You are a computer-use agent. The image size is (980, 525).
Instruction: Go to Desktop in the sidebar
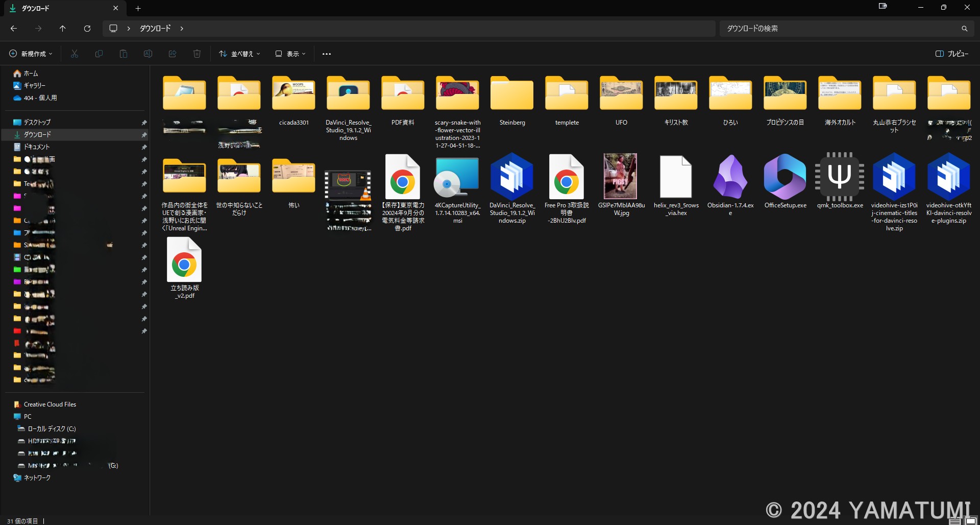point(37,123)
